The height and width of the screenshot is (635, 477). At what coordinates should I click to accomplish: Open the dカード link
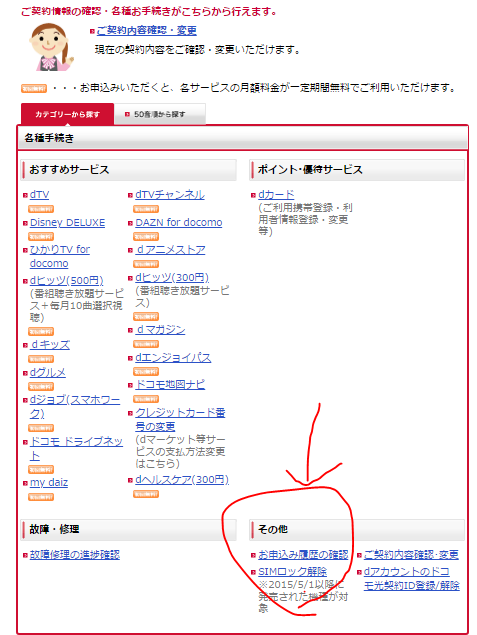276,195
